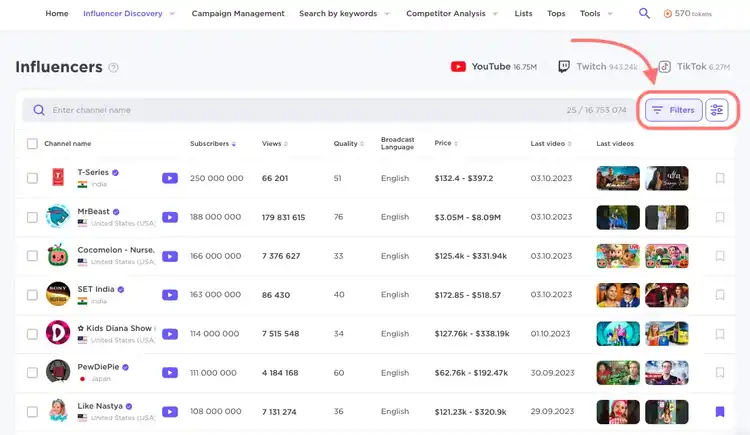Screen dimensions: 750x435
Task: Open the SET India channel name link
Action: pyautogui.click(x=96, y=289)
